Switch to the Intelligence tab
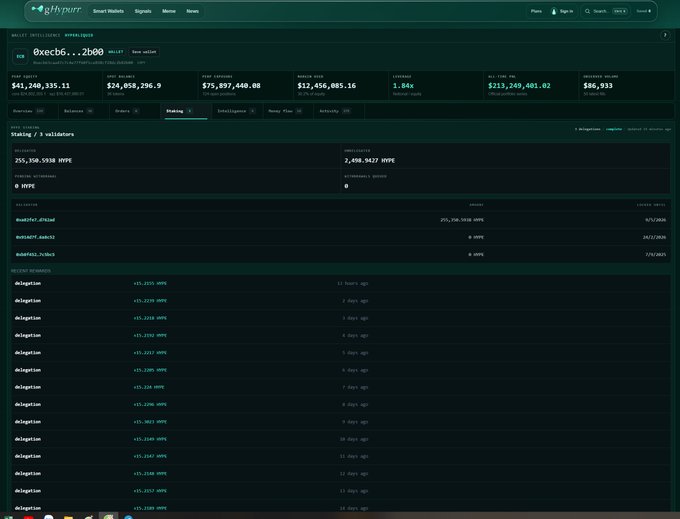Image resolution: width=680 pixels, height=519 pixels. [236, 111]
